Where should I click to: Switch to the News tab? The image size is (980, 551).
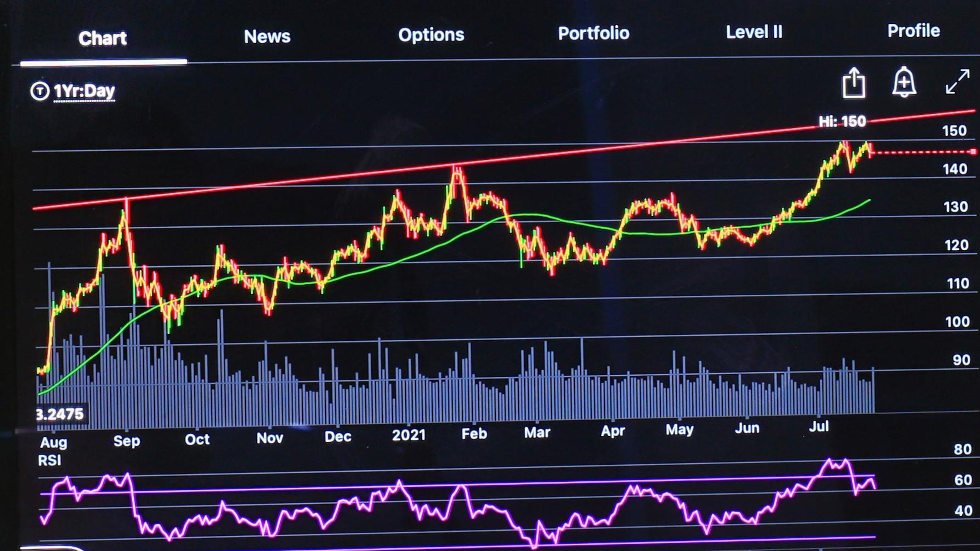point(267,36)
